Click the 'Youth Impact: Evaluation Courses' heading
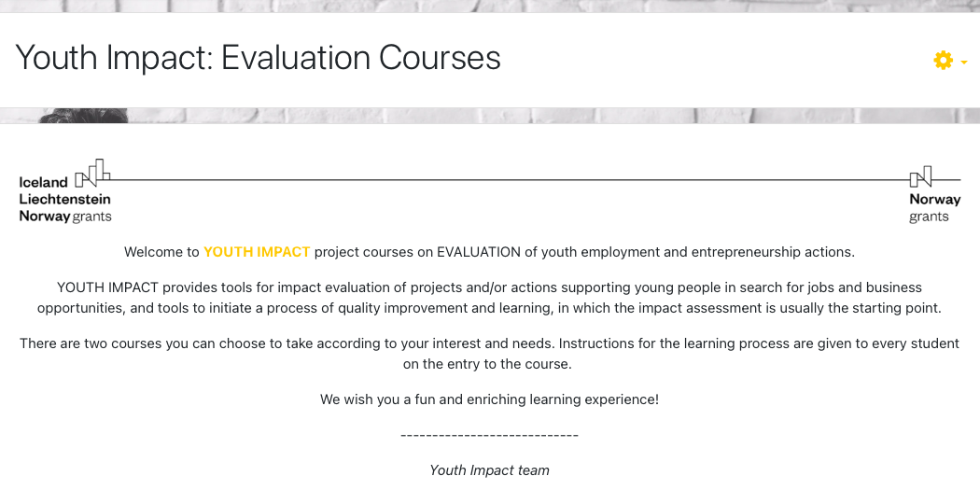980x490 pixels. [x=259, y=58]
